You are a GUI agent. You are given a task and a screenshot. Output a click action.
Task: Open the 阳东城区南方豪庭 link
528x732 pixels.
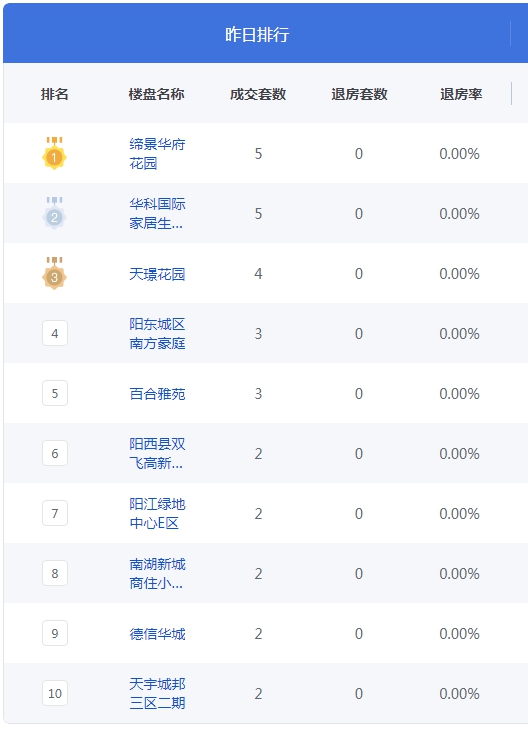tap(157, 333)
